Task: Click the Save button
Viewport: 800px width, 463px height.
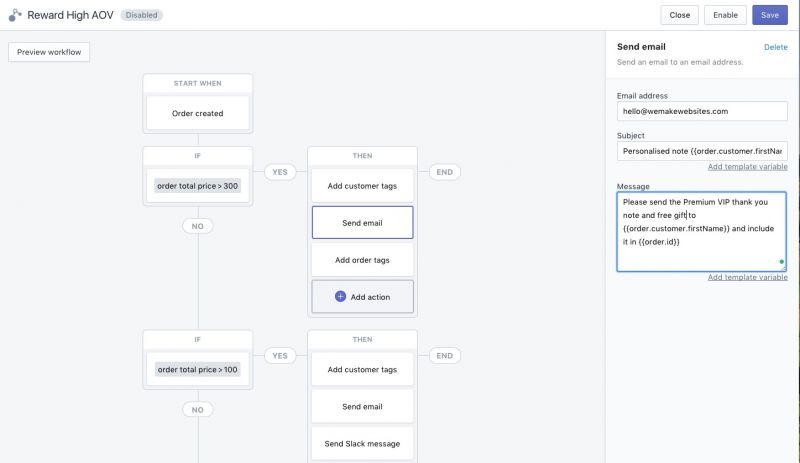Action: point(769,15)
